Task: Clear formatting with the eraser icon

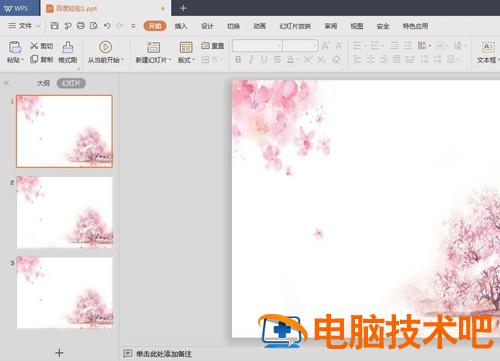Action: tap(336, 59)
